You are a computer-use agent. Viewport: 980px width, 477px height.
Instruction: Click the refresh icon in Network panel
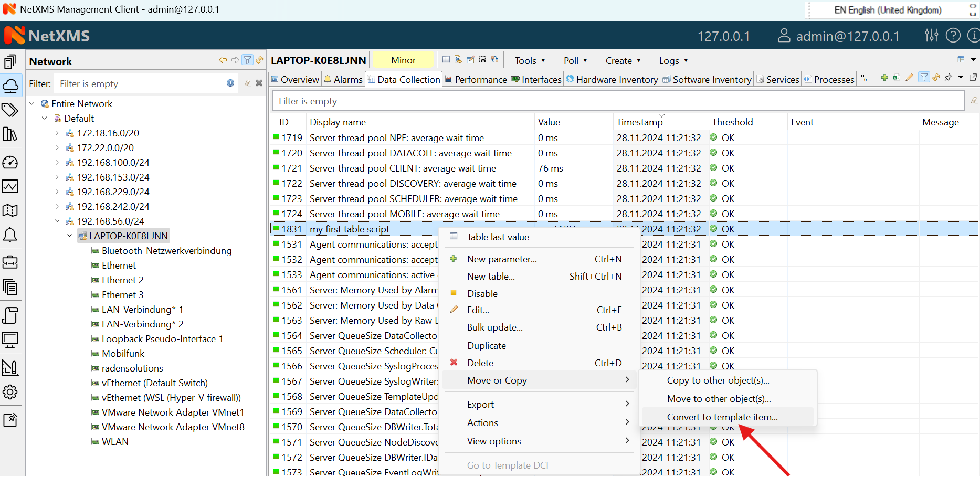259,60
